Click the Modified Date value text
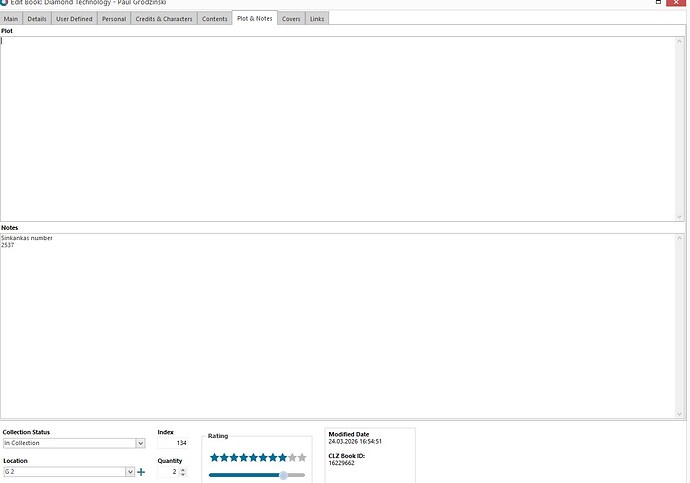Screen dimensions: 690x483 (x=355, y=441)
